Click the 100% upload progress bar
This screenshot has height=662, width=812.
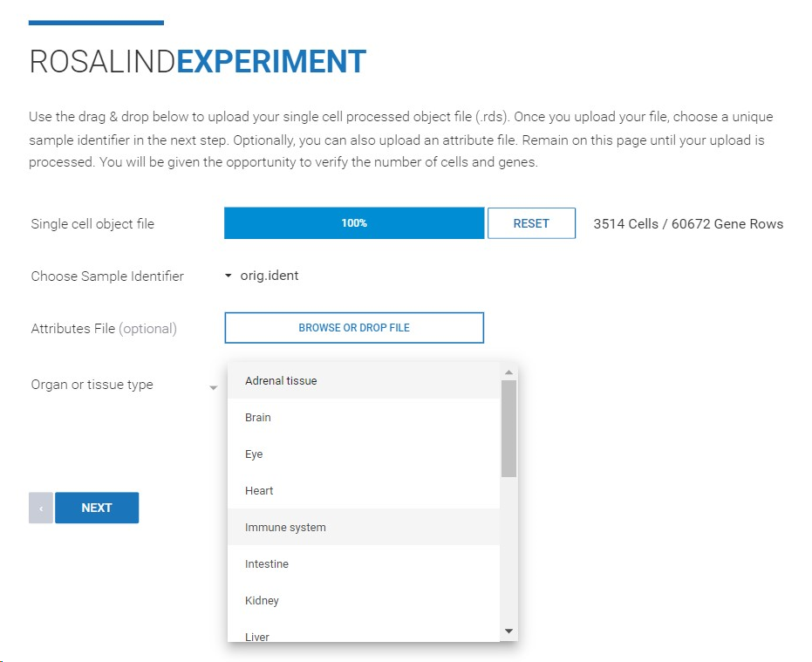point(354,223)
